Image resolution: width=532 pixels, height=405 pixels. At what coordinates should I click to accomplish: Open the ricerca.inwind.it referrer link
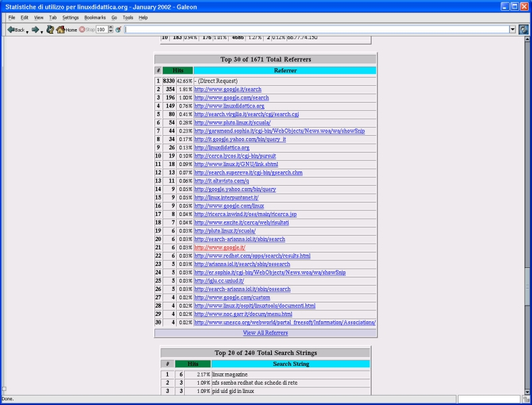click(x=245, y=215)
